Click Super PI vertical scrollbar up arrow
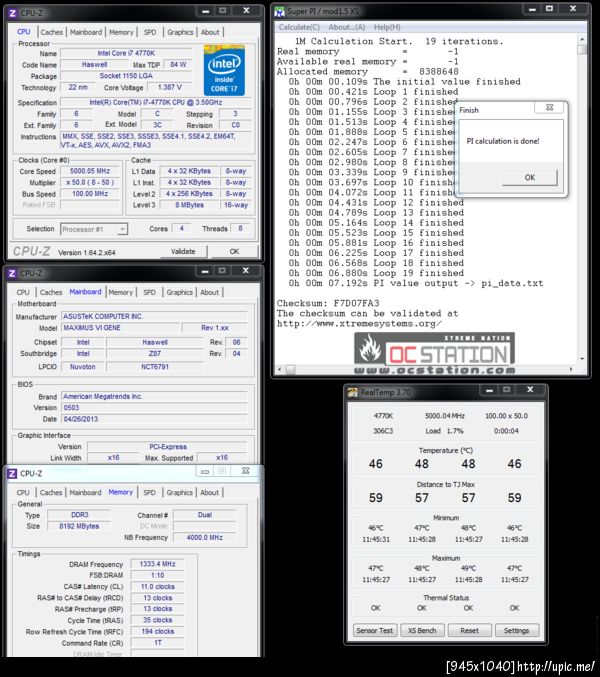600x677 pixels. tap(582, 39)
